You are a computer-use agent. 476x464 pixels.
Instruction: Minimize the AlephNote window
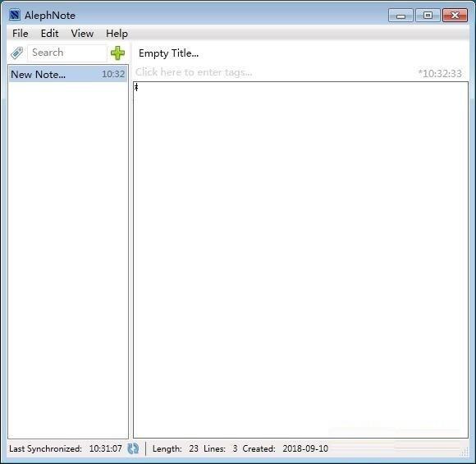tap(400, 16)
